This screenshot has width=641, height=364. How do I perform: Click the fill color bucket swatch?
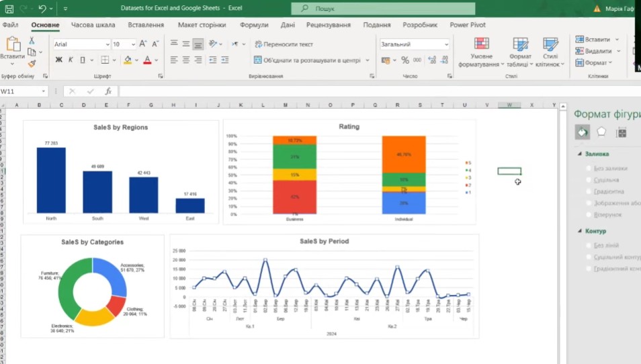[x=127, y=60]
